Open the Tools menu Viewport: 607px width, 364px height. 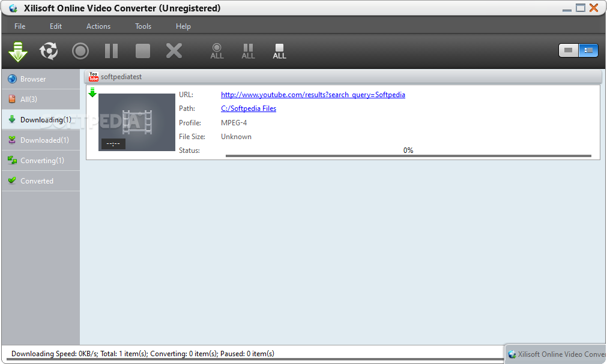pyautogui.click(x=143, y=26)
